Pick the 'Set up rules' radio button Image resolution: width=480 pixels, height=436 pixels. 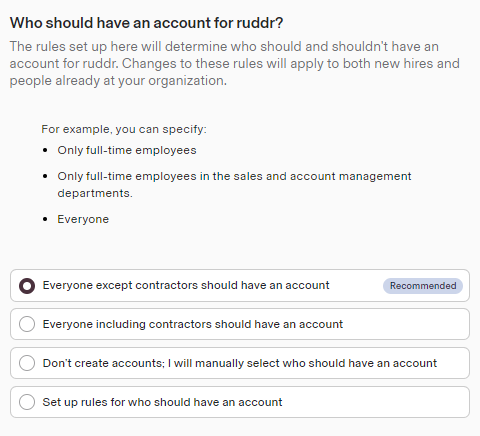pos(27,402)
